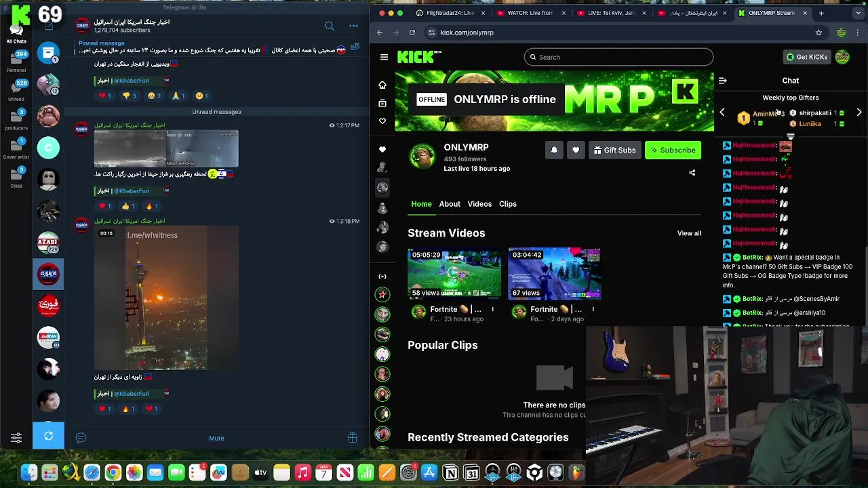Collapse the Weekly Top Gifters panel handle
Viewport: 868px width, 488px height.
(791, 137)
